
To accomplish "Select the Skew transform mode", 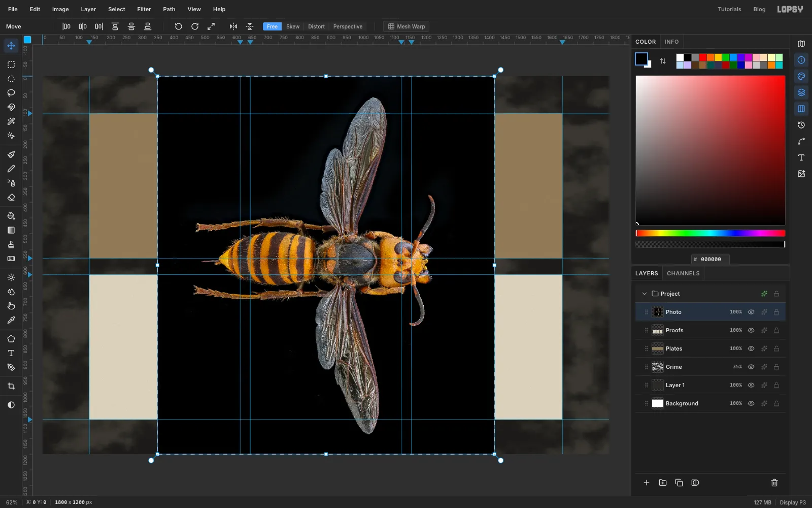I will (293, 26).
